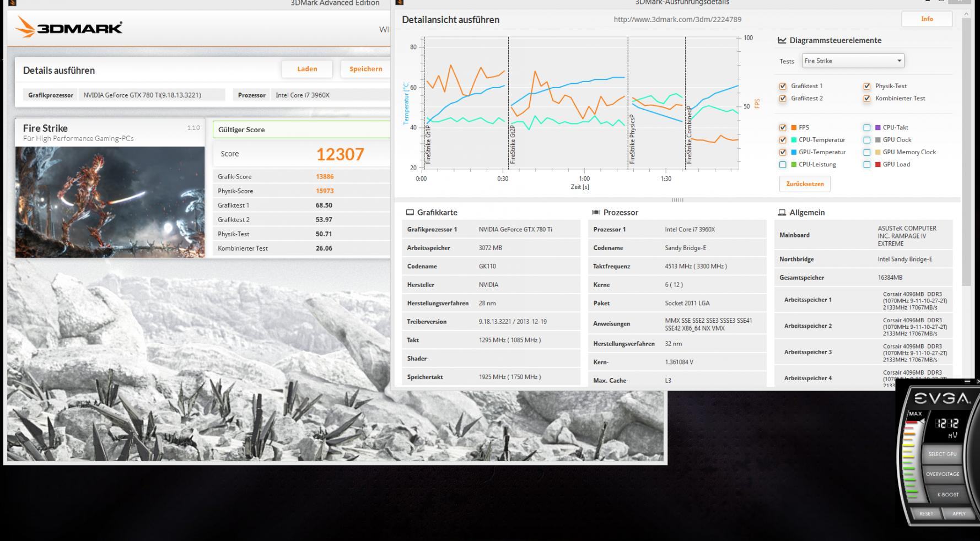Click the Sandy Bridge-E codename value

tap(685, 248)
